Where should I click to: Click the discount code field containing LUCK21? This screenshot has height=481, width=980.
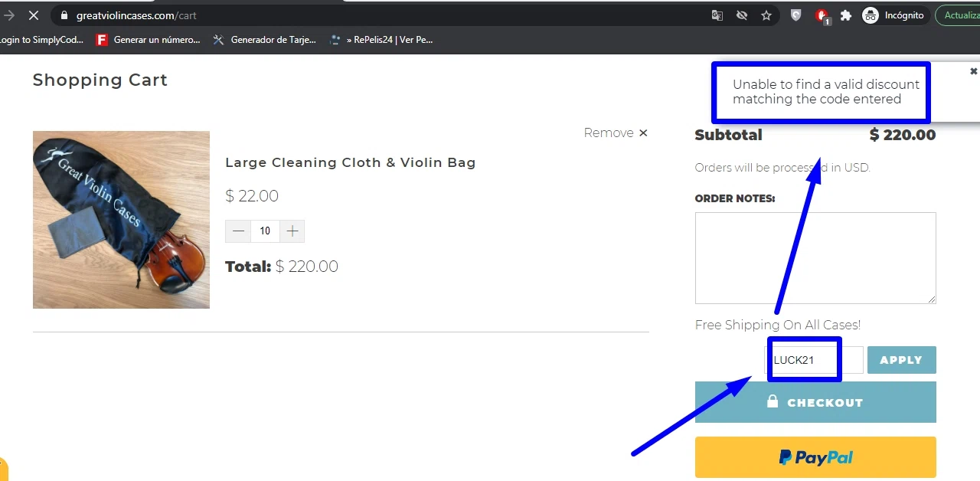(814, 360)
